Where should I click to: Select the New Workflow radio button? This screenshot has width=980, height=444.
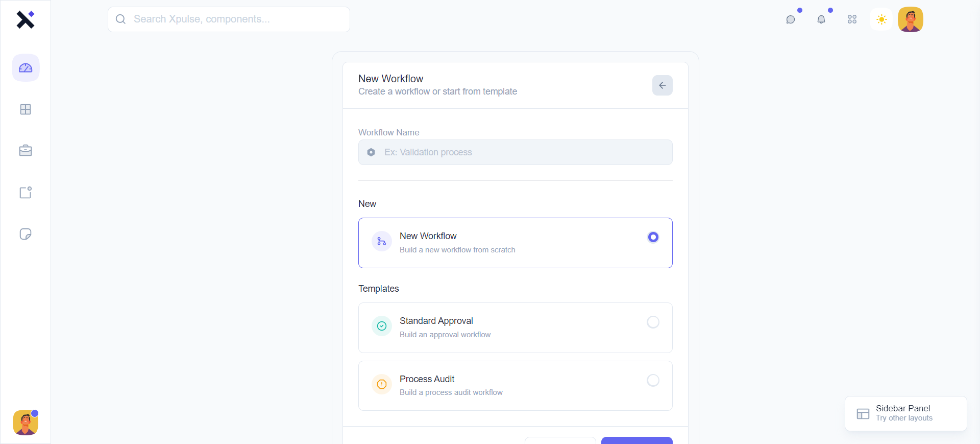point(653,237)
